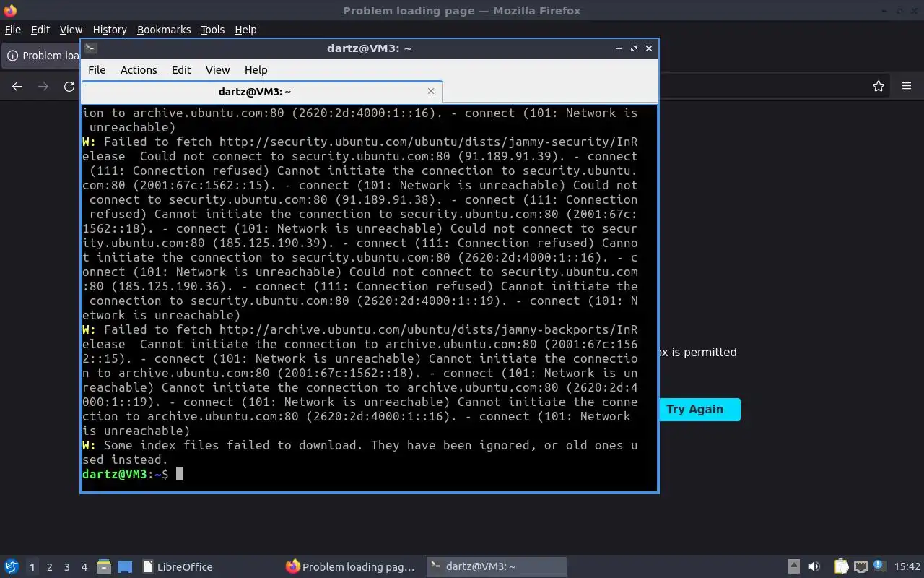
Task: Close the dartz@VM3 terminal tab
Action: [x=431, y=91]
